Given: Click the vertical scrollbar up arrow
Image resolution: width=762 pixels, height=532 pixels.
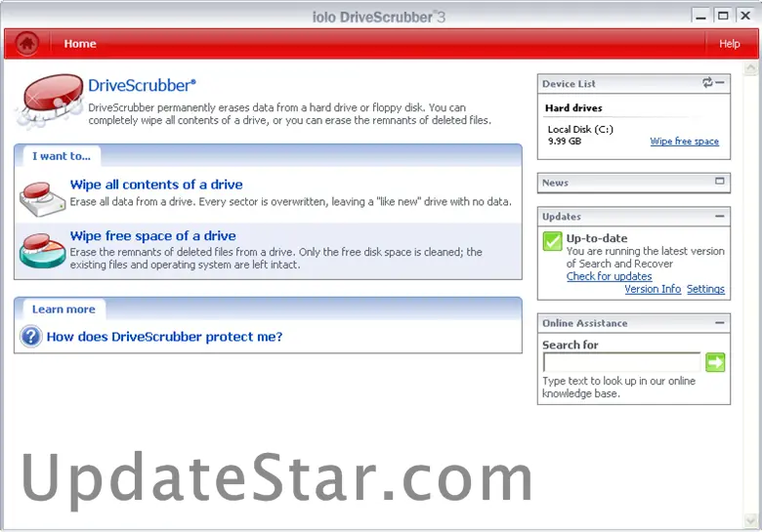Looking at the screenshot, I should [750, 68].
